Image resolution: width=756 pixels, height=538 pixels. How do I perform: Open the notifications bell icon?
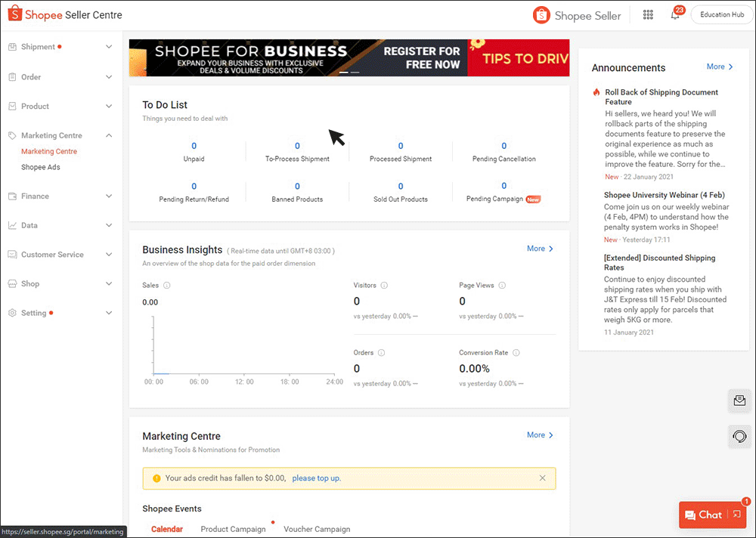point(675,15)
